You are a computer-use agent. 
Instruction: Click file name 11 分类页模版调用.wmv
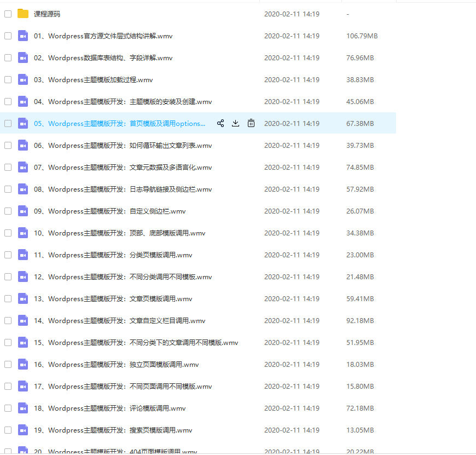(113, 255)
